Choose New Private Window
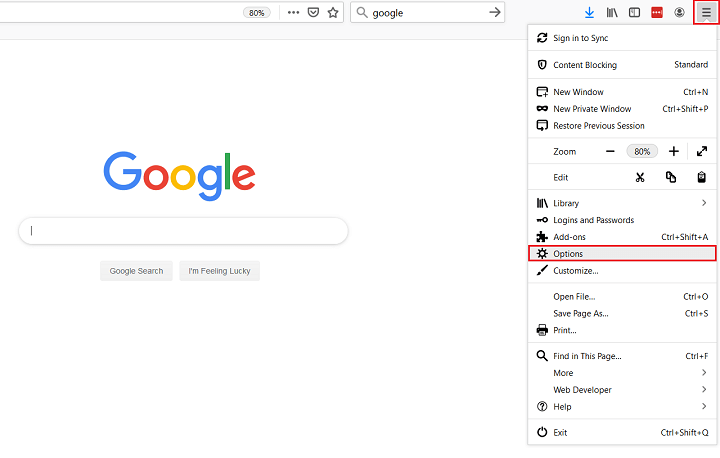 pyautogui.click(x=622, y=109)
